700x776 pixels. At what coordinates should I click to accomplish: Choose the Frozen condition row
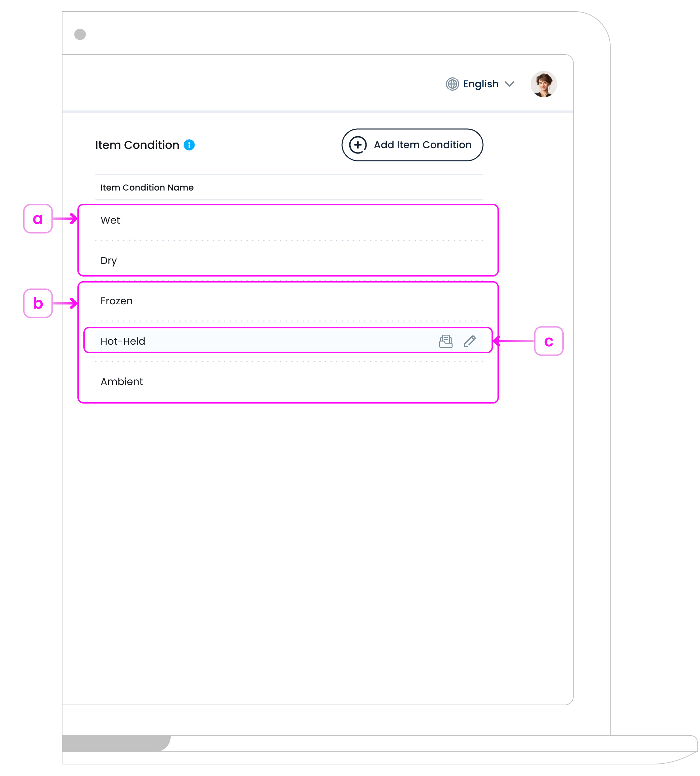[116, 301]
